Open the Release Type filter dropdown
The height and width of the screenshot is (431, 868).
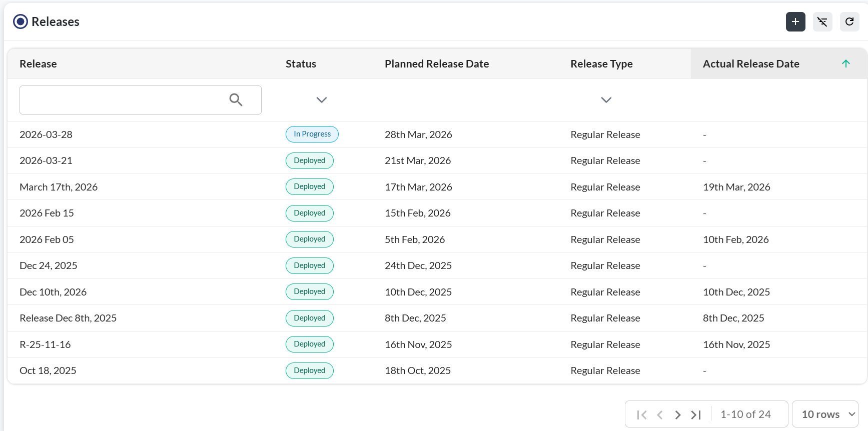point(606,100)
